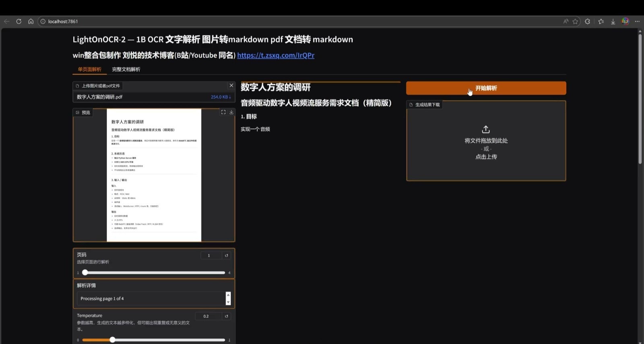This screenshot has height=344, width=644.
Task: Click the 254.0 KB file download link
Action: (x=221, y=97)
